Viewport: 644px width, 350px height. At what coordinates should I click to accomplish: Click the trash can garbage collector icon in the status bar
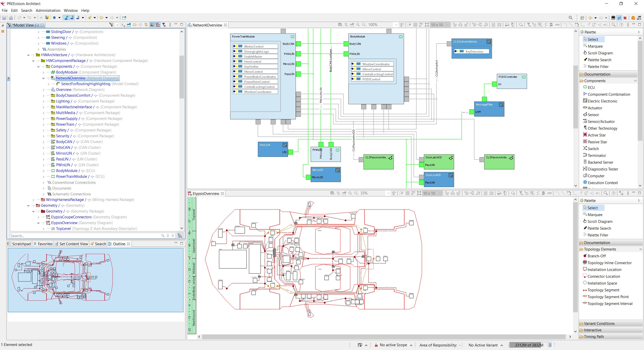[x=550, y=345]
